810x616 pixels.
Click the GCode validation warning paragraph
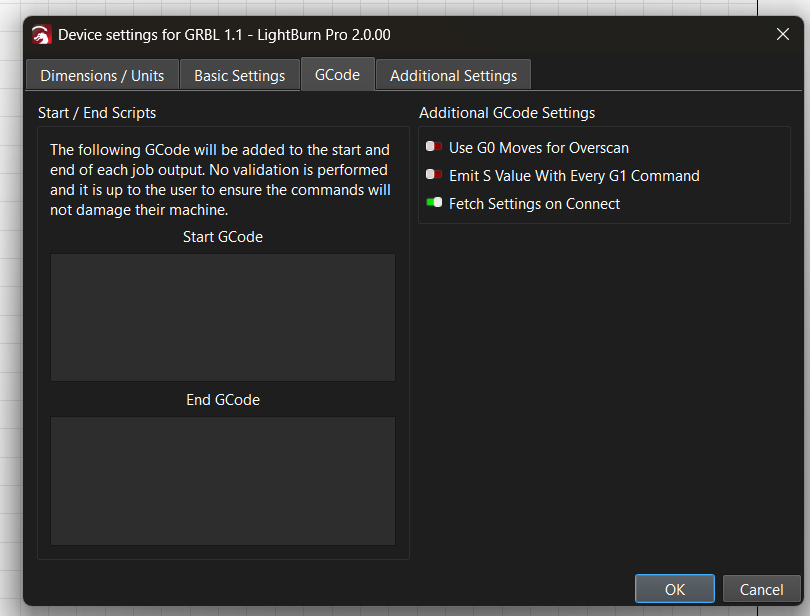point(220,180)
